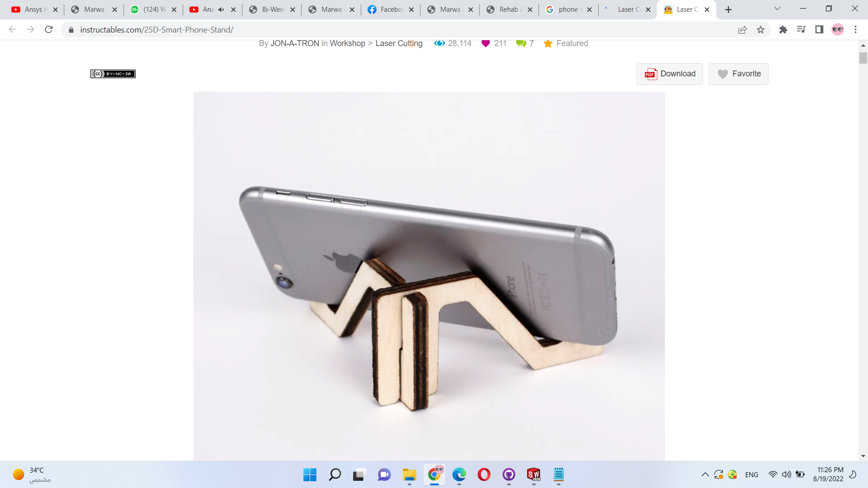Switch to the Facebook tab
Viewport: 868px width, 488px height.
(x=387, y=9)
